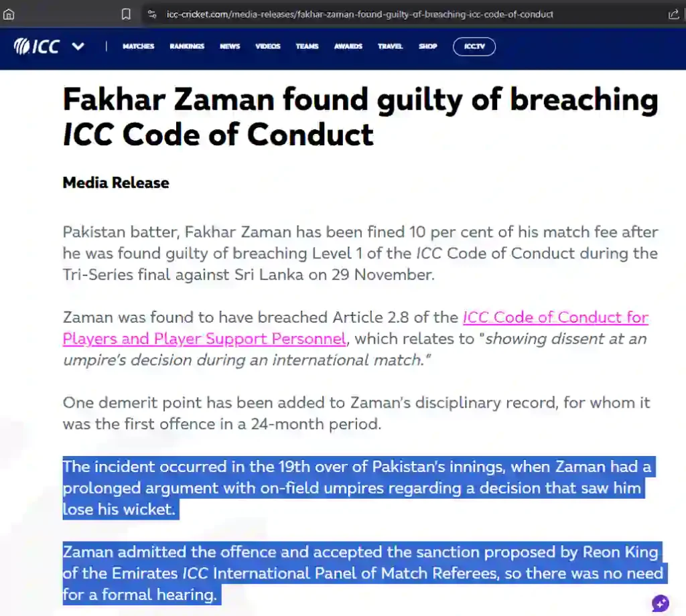The height and width of the screenshot is (616, 686).
Task: Open the purple AI chat assistant bubble
Action: coord(661,603)
